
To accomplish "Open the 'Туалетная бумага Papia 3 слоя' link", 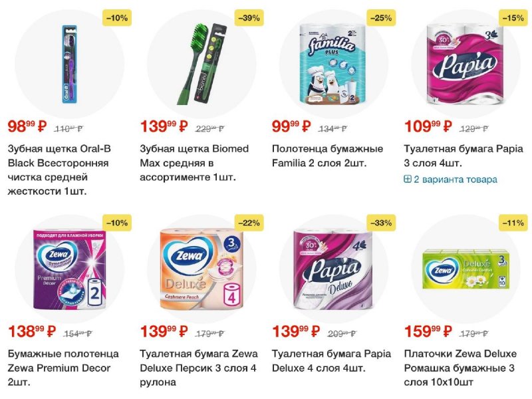I will (464, 156).
